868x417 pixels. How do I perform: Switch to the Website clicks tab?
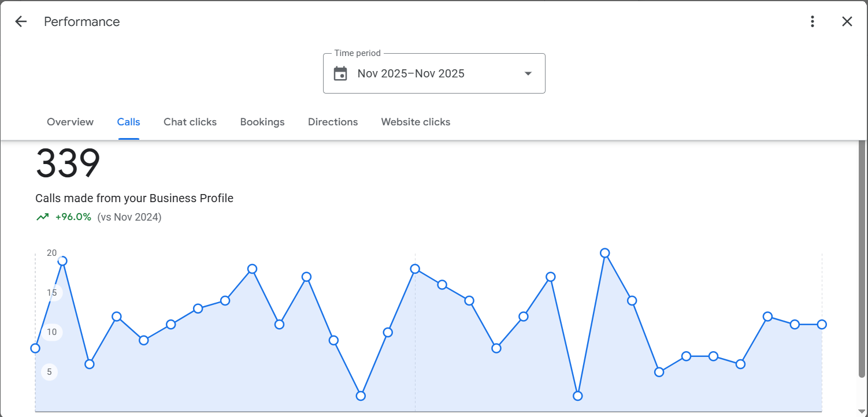point(416,122)
